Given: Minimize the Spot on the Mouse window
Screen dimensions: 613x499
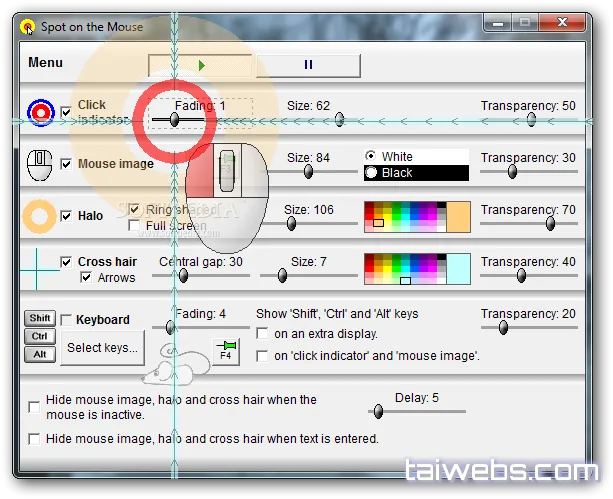Looking at the screenshot, I should [x=498, y=23].
